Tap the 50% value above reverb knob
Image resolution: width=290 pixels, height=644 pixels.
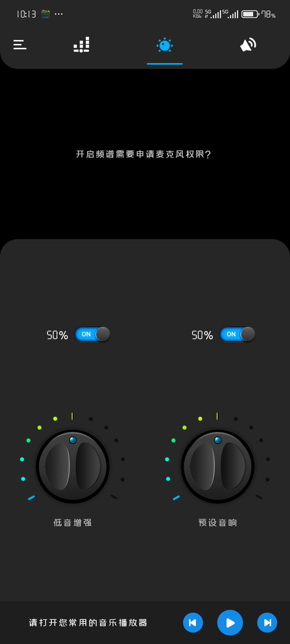202,335
